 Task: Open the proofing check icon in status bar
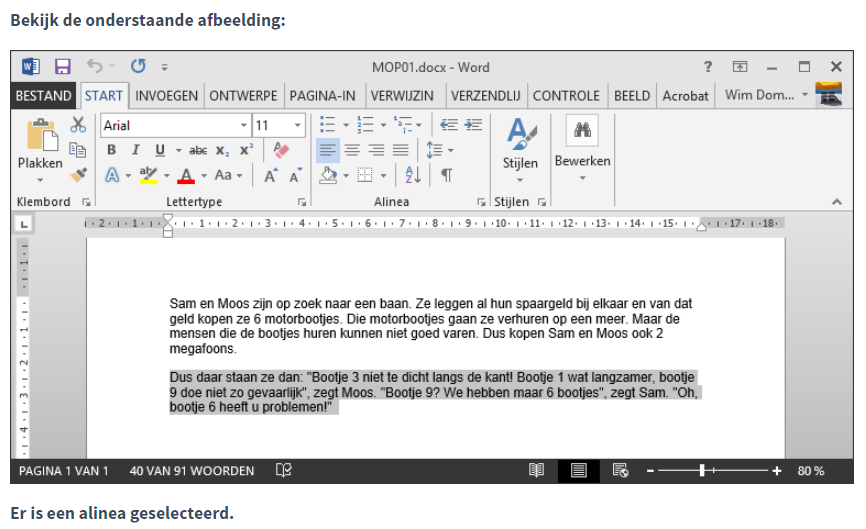(x=284, y=470)
